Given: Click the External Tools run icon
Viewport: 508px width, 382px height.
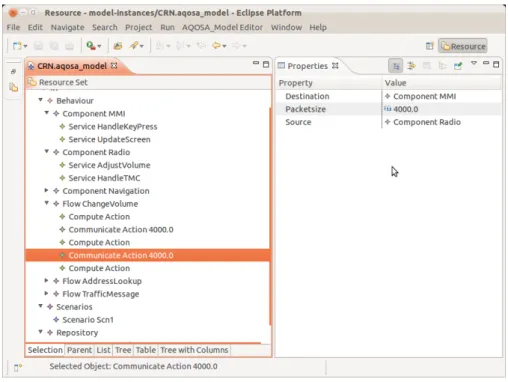Looking at the screenshot, I should pos(91,45).
